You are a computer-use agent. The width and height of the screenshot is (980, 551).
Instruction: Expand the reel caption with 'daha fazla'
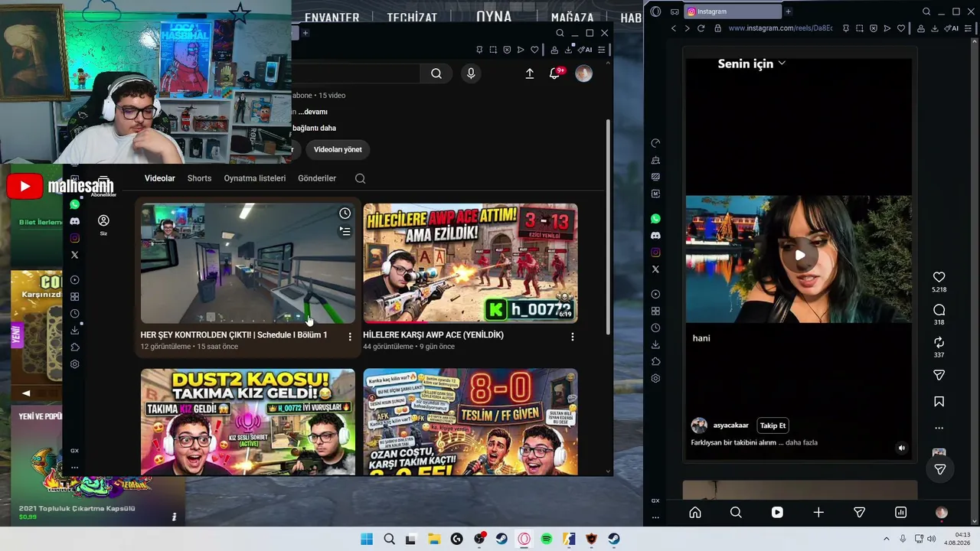[802, 442]
